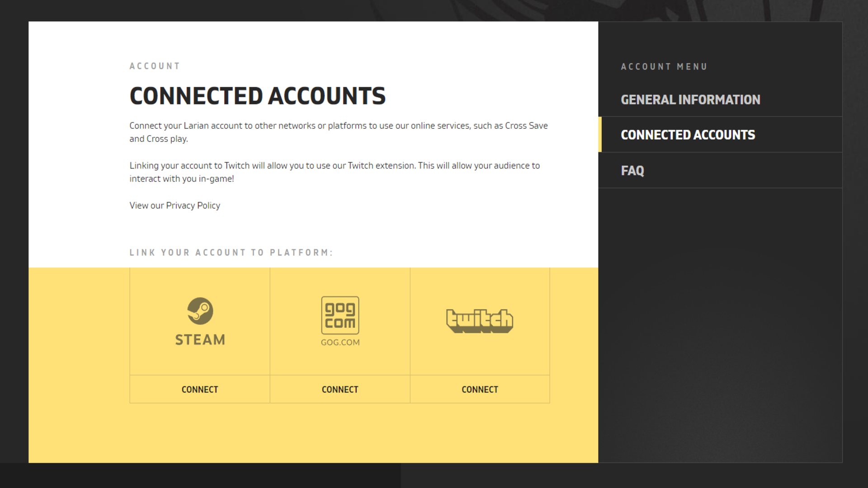868x488 pixels.
Task: Click the small ACCOUNT label above the heading
Action: pyautogui.click(x=155, y=66)
